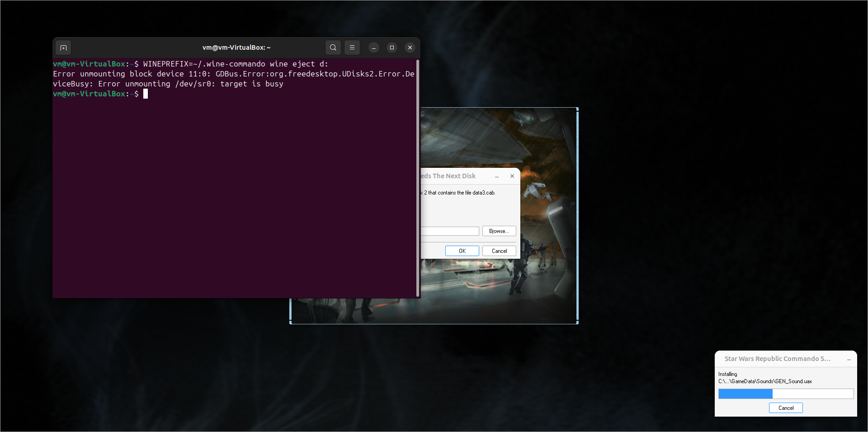Open terminal search
This screenshot has width=868, height=432.
(x=333, y=47)
